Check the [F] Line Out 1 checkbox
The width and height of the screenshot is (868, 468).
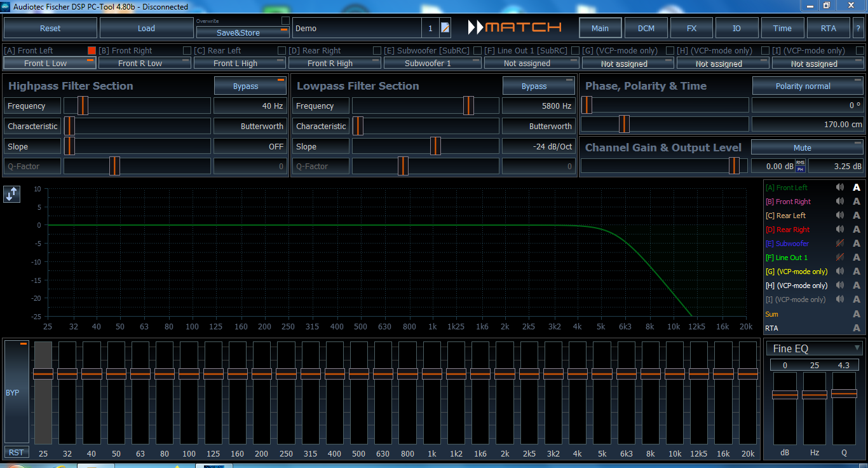575,50
